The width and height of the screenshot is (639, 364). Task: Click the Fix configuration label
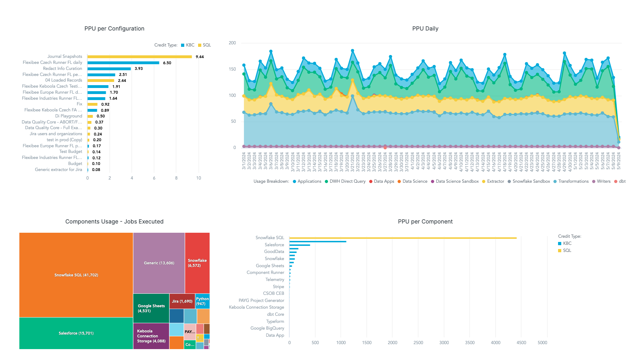point(80,104)
